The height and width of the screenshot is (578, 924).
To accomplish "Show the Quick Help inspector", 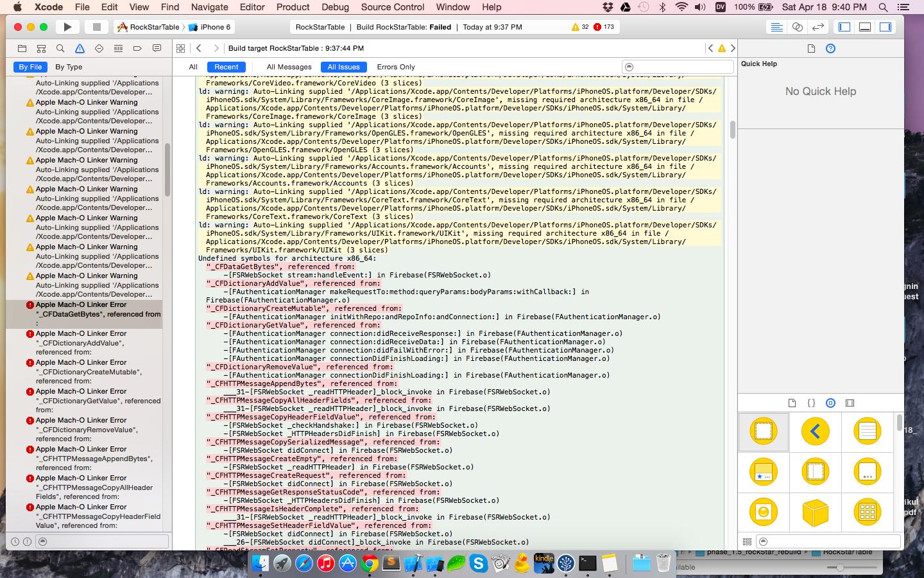I will 830,49.
